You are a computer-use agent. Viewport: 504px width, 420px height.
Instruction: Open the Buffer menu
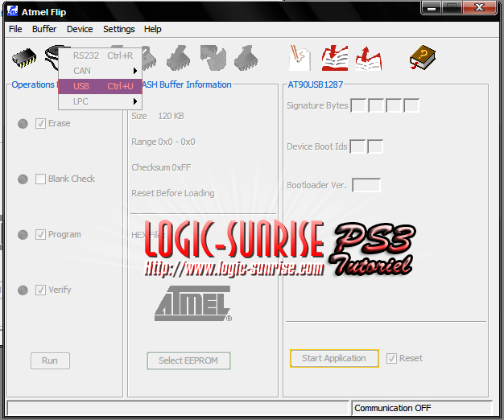[44, 29]
